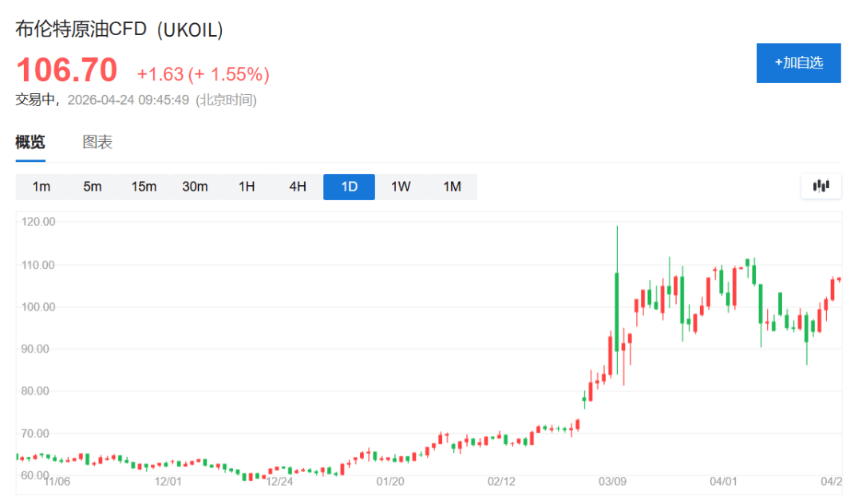Pick the 30m timeframe
862x504 pixels.
195,187
